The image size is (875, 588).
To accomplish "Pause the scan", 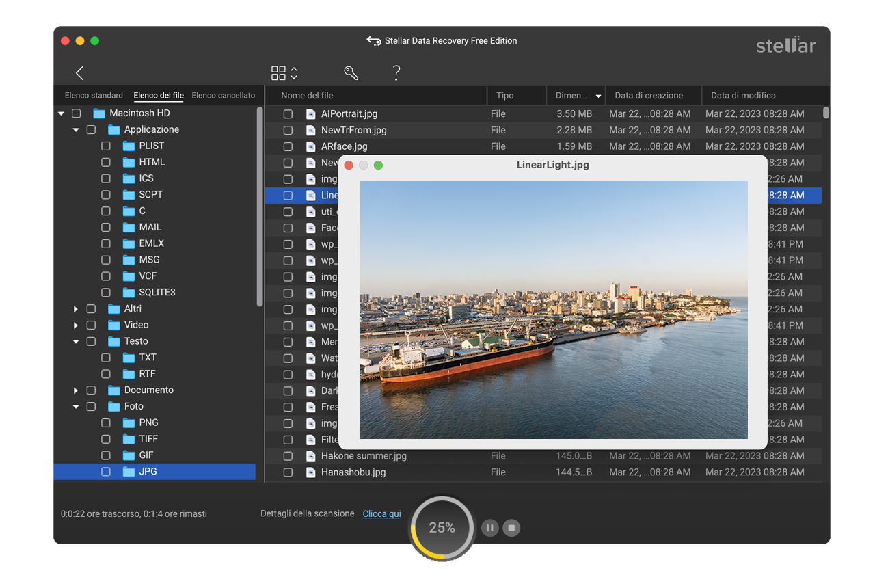I will (489, 528).
